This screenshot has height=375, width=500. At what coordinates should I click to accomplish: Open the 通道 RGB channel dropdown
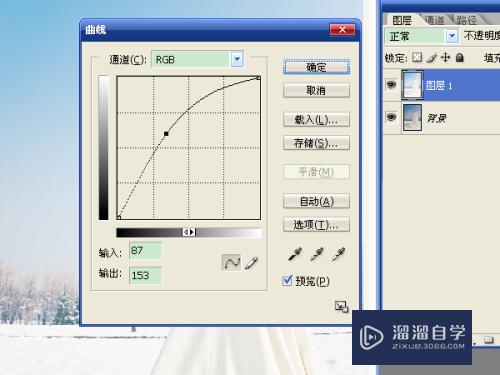point(237,59)
